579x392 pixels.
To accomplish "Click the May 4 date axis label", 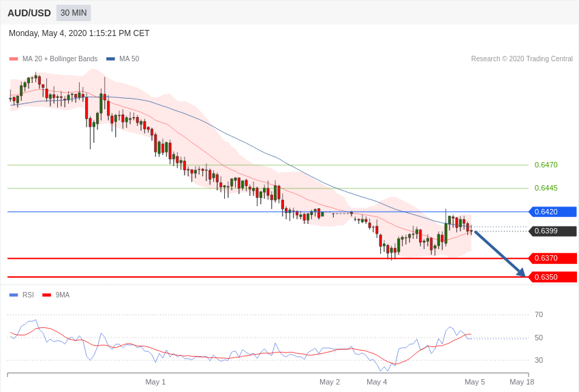I will 377,382.
